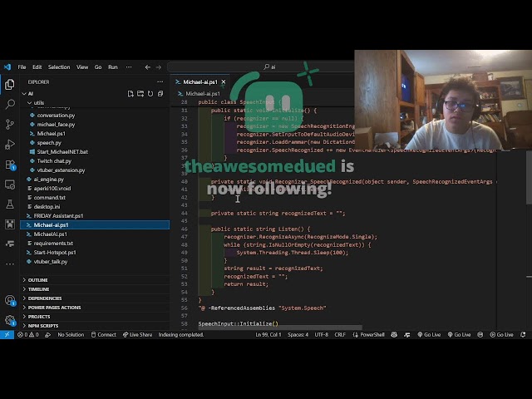Click No Solution in status bar

click(71, 334)
